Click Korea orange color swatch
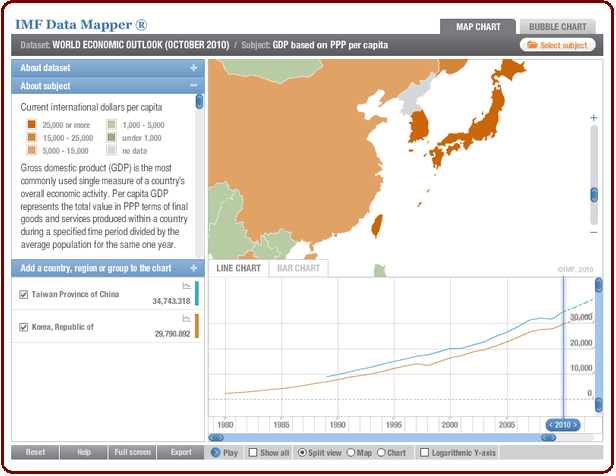This screenshot has height=476, width=616. pyautogui.click(x=197, y=326)
